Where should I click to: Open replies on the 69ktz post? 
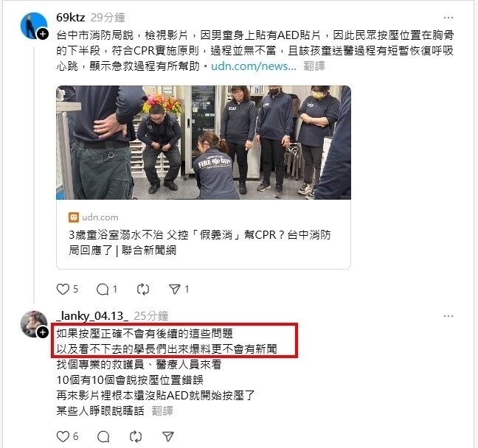point(103,289)
